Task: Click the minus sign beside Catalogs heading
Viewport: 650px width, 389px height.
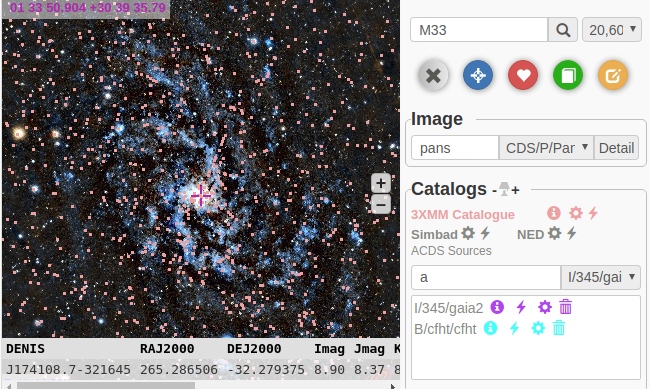Action: click(495, 191)
